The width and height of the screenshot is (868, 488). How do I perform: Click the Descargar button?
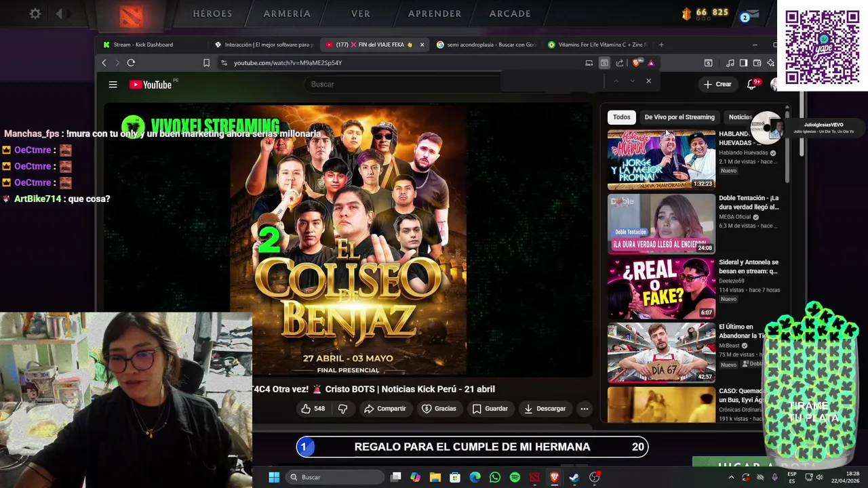pos(545,409)
